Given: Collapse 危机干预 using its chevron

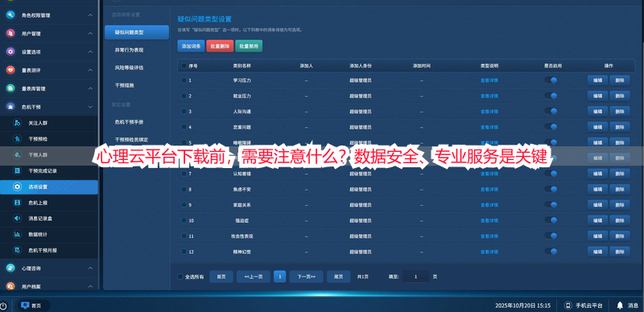Looking at the screenshot, I should point(90,107).
